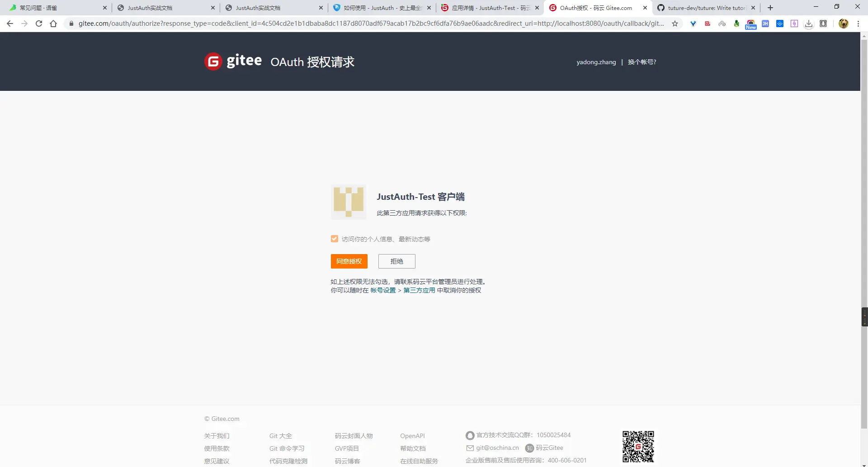Open the Chrome profile avatar
The image size is (868, 467).
[844, 24]
